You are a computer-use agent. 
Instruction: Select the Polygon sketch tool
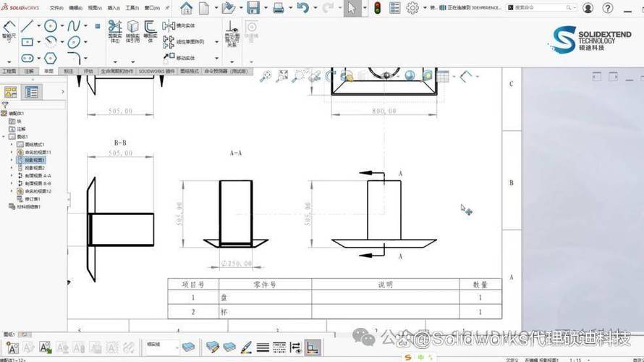pos(51,58)
